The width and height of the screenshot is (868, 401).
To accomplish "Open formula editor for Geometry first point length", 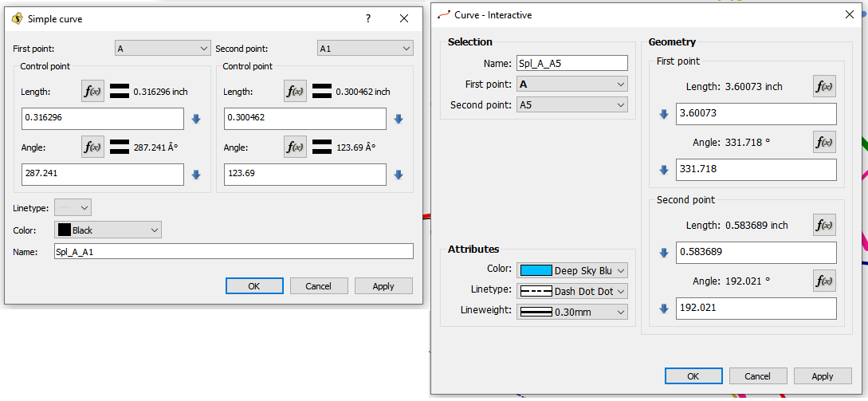I will (824, 86).
